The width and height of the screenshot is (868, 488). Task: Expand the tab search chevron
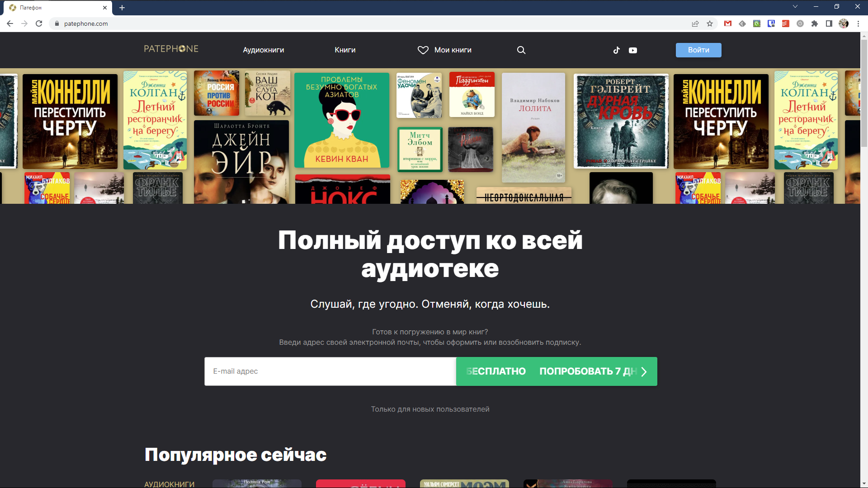[795, 7]
